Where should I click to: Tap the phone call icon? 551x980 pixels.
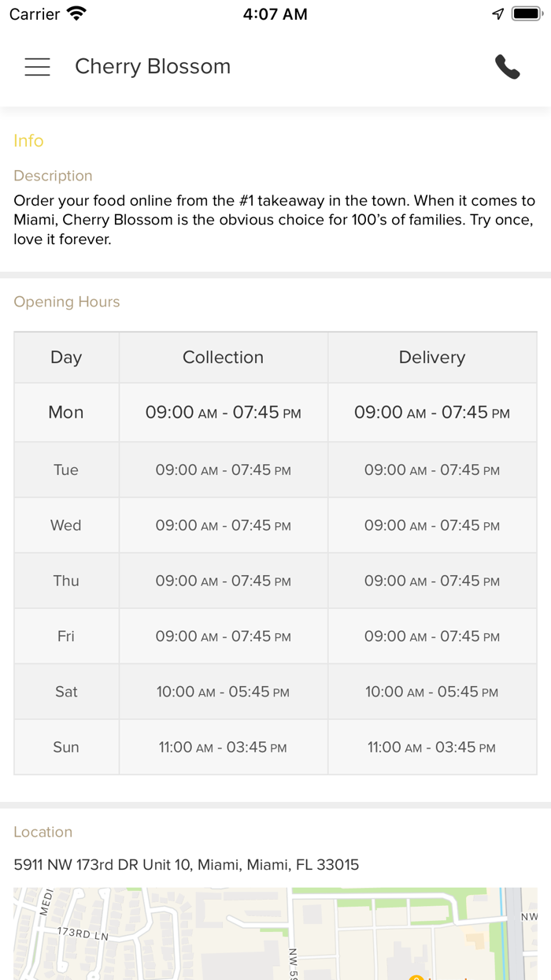[x=507, y=67]
